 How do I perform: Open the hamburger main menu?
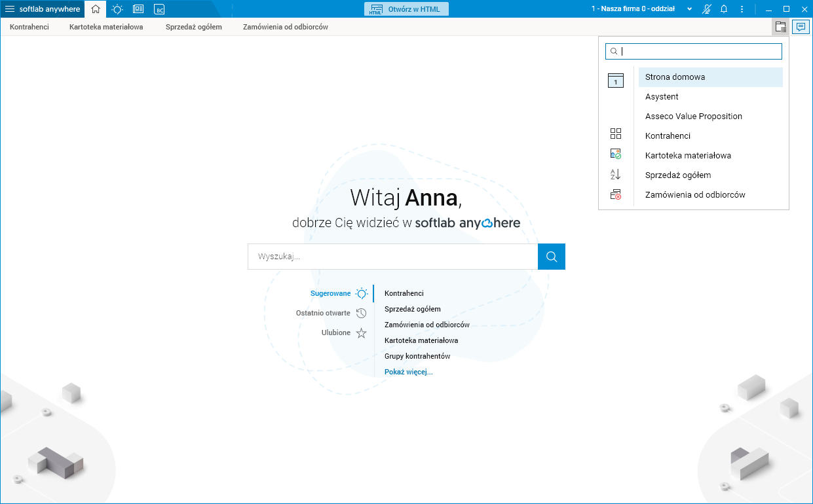pyautogui.click(x=10, y=9)
